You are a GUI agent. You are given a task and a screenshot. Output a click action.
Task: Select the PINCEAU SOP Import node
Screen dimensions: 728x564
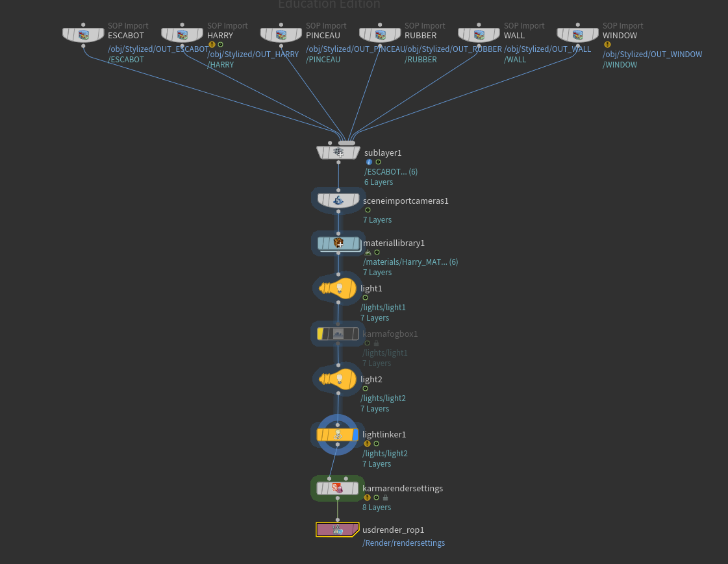click(281, 35)
